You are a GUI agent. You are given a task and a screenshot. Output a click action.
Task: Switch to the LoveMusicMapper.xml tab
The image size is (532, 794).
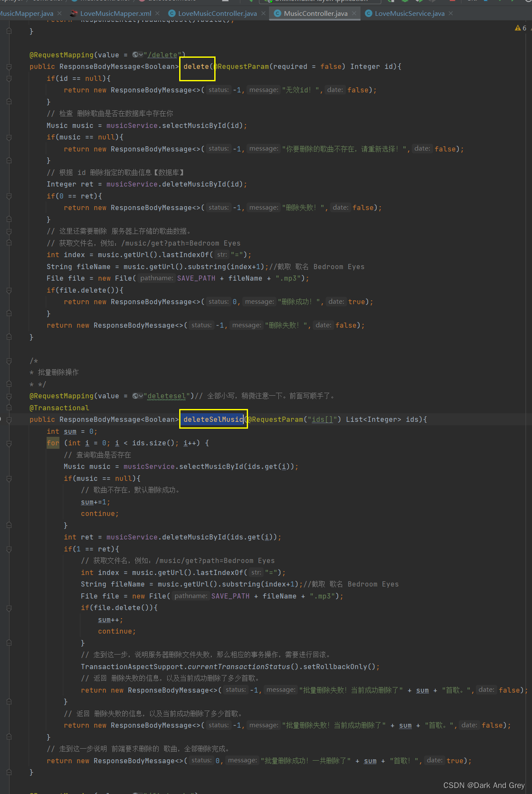click(x=115, y=13)
